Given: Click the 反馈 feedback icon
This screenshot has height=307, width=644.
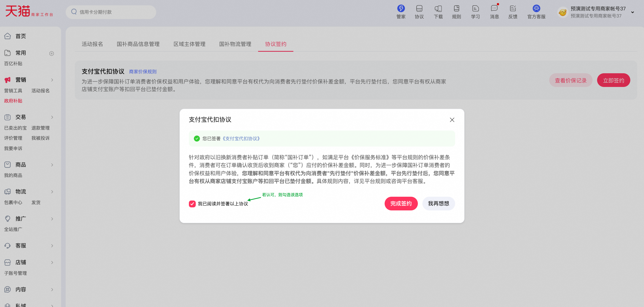Looking at the screenshot, I should tap(513, 9).
